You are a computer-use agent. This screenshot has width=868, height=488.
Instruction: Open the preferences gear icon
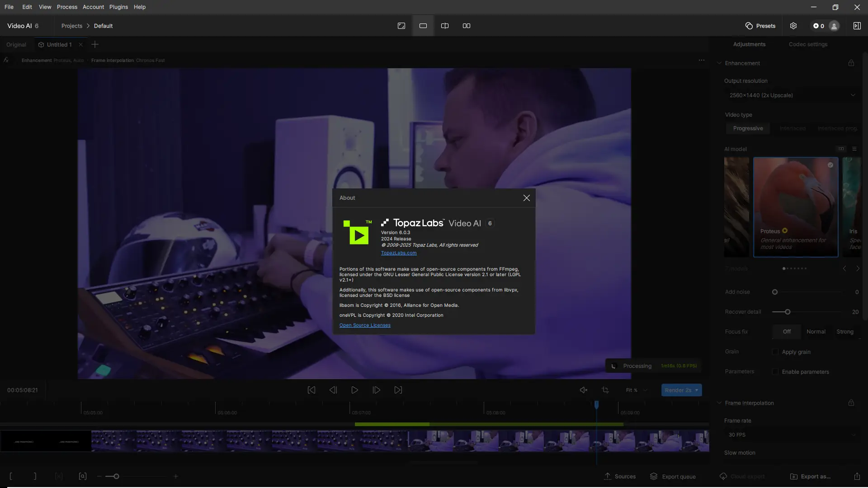793,26
